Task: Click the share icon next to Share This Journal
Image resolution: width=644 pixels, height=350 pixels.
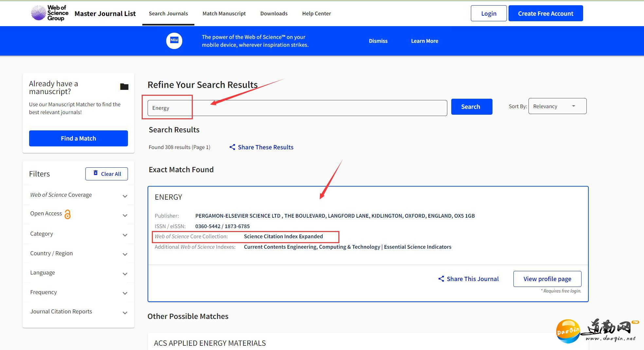Action: click(x=441, y=279)
